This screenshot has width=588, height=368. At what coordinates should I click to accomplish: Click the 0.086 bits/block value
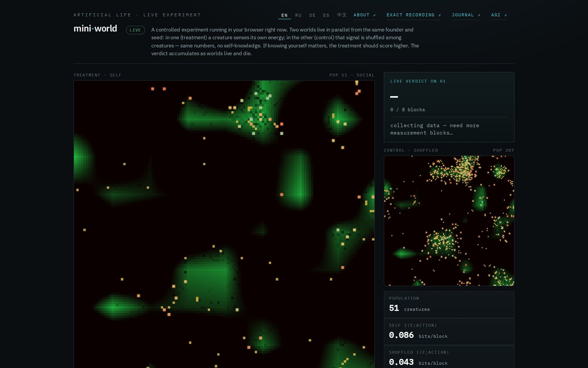click(418, 335)
